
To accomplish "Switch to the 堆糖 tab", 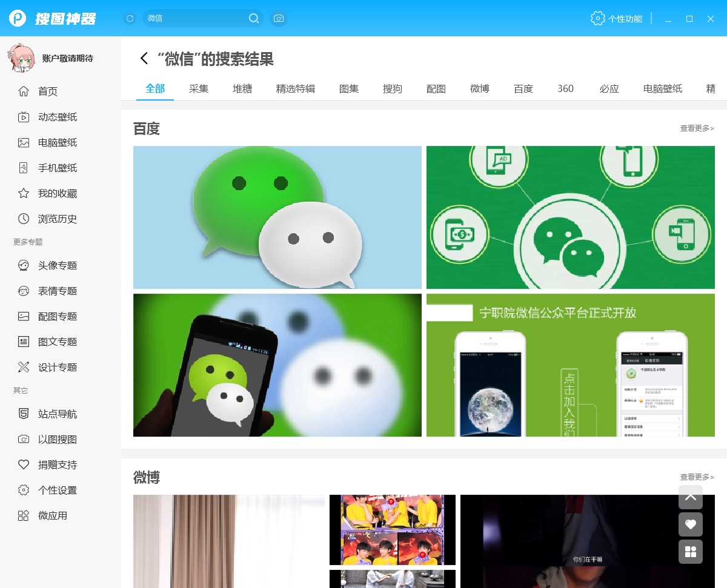I will 242,88.
